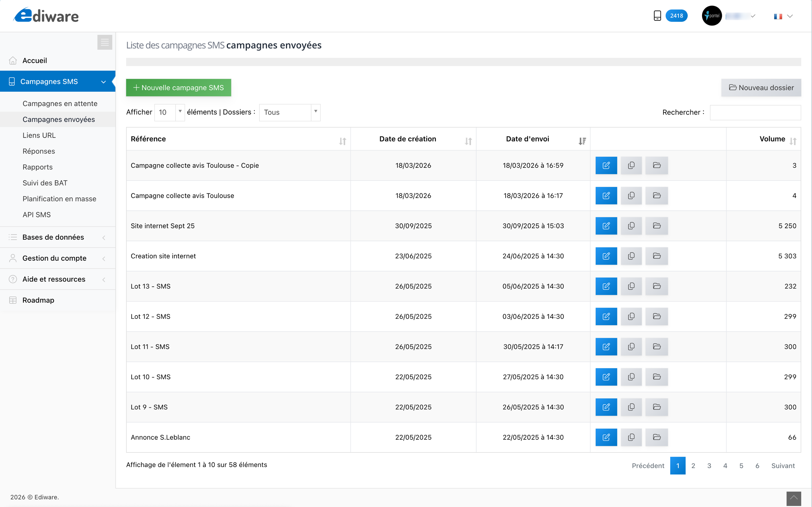Click the 2418 credits counter badge

[x=676, y=15]
